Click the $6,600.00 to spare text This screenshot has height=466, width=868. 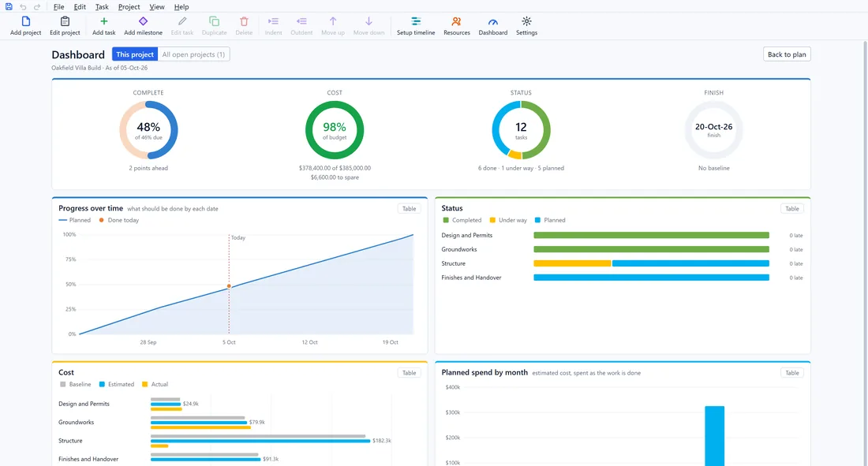click(x=335, y=177)
